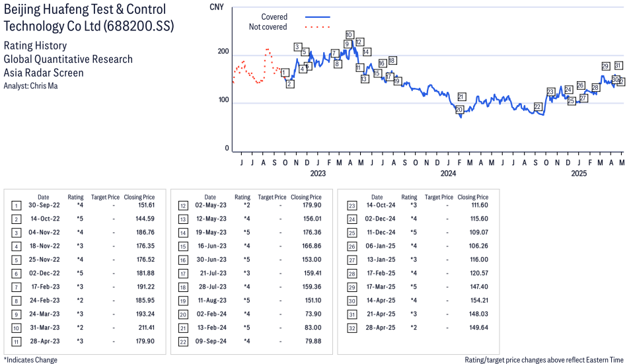Screen dimensions: 631x364
Task: Click the 2024 year label on the x-axis
Action: tap(448, 173)
